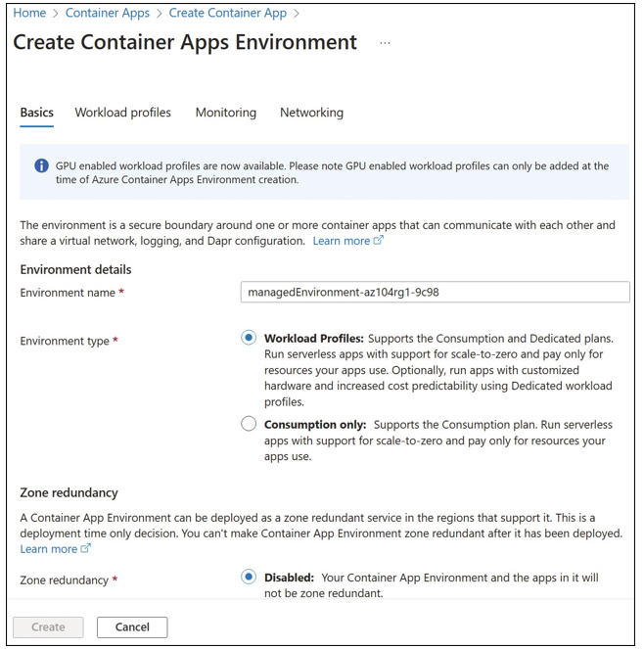The height and width of the screenshot is (649, 644).
Task: Click the Create Container Apps Environment title
Action: coord(185,42)
